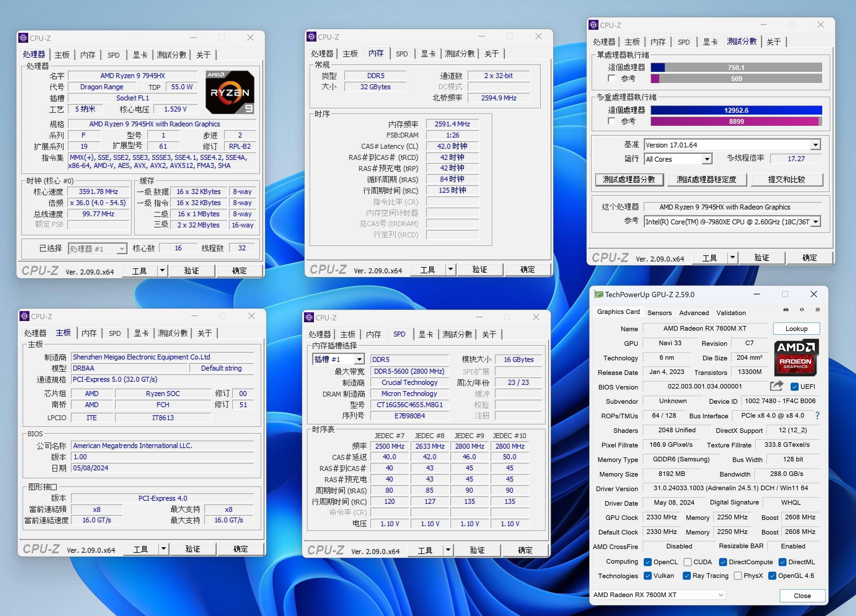This screenshot has height=616, width=856.
Task: Click the Close button in GPU-Z
Action: click(802, 595)
